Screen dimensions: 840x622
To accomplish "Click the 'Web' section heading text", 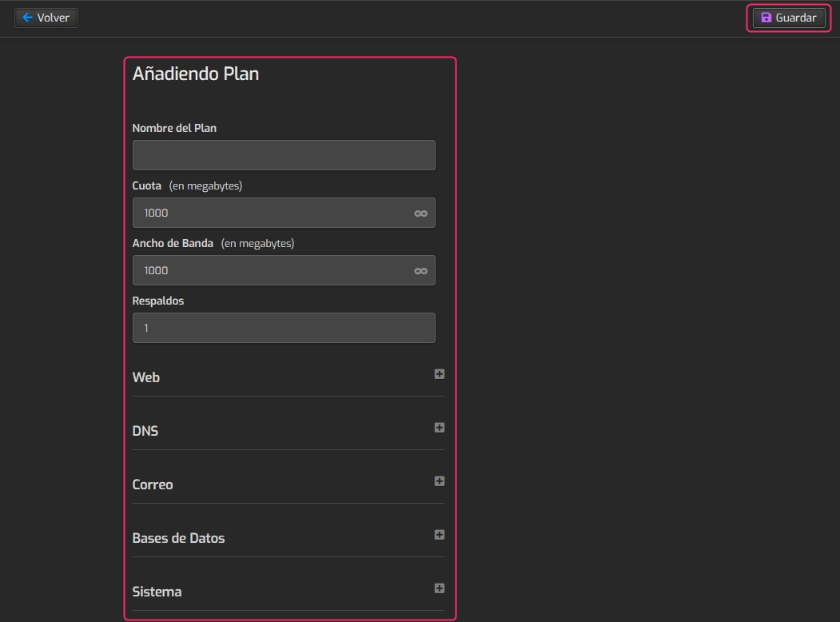I will coord(146,377).
